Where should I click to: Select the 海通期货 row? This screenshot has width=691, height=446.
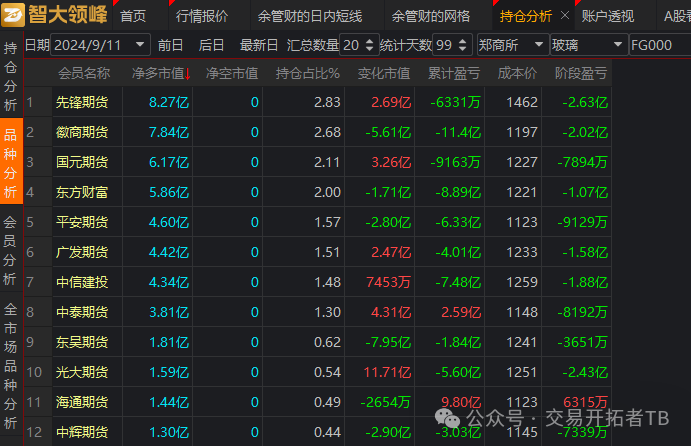[318, 402]
